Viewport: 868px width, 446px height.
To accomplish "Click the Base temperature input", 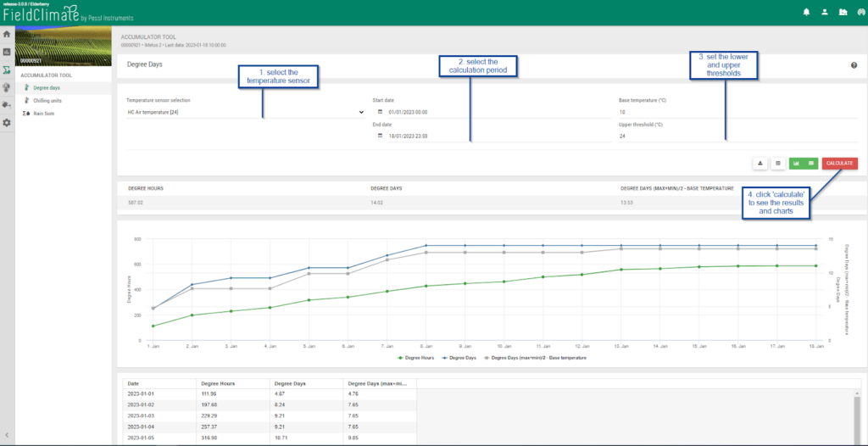I will click(x=738, y=112).
